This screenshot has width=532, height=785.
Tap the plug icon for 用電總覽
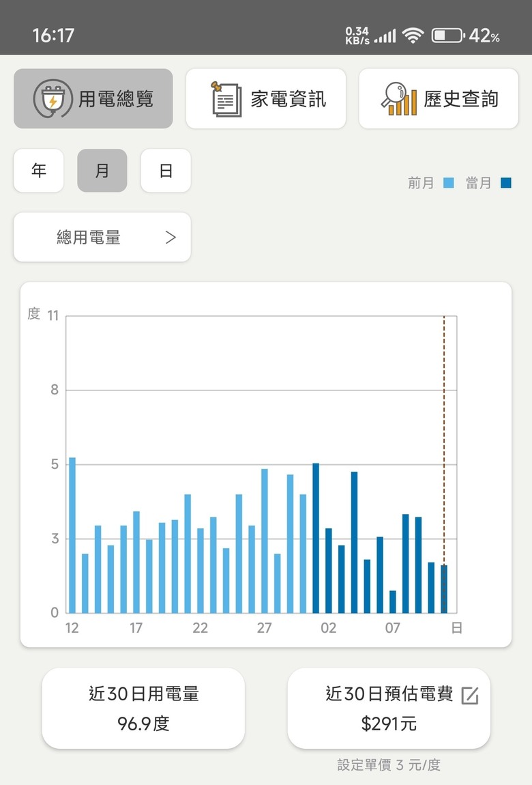(53, 98)
